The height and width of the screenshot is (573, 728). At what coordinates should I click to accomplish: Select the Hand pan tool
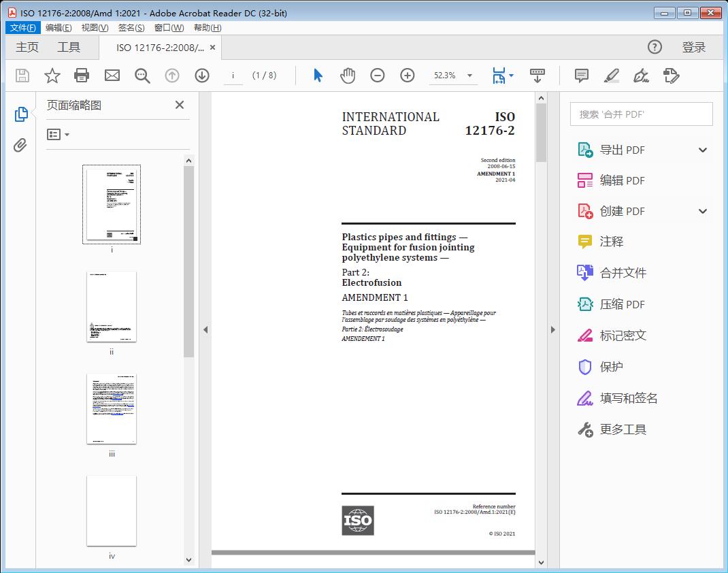click(x=348, y=76)
